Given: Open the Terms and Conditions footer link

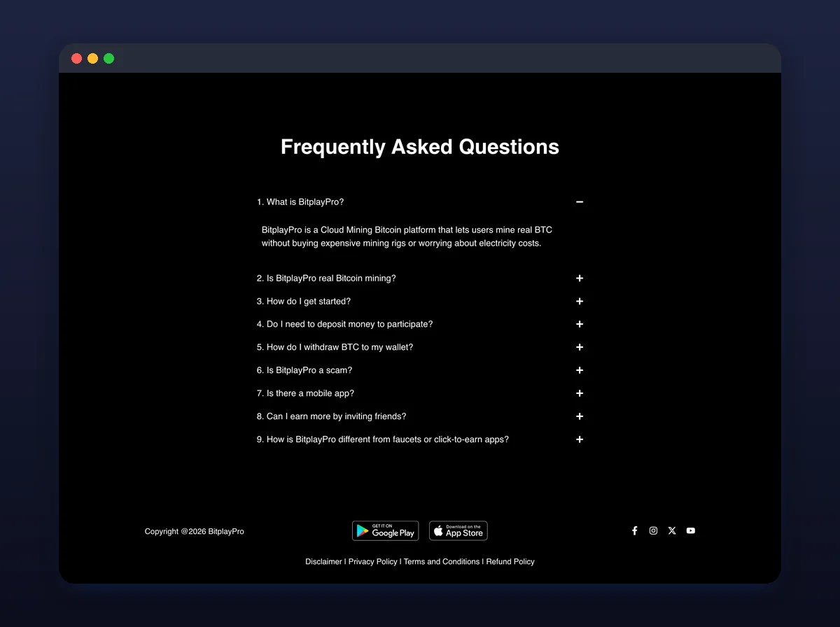Looking at the screenshot, I should coord(442,562).
